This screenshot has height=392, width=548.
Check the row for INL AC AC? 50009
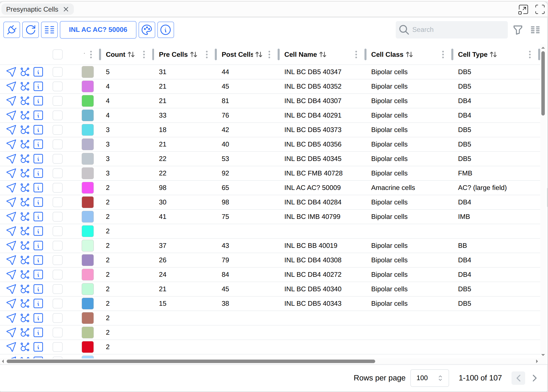point(58,188)
